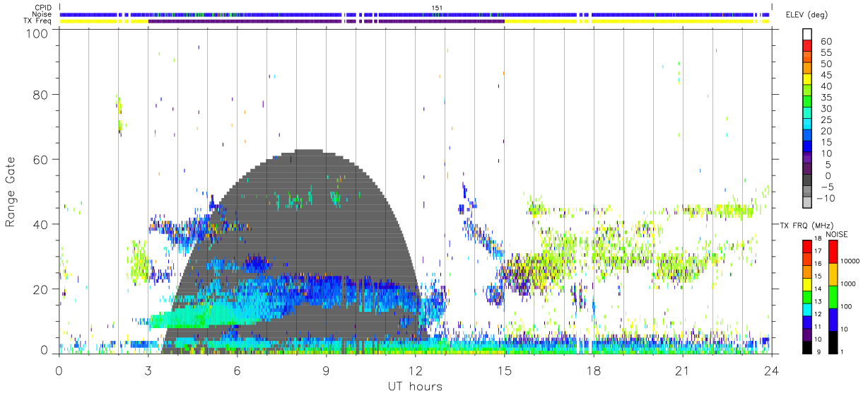Screen dimensions: 868x401
Task: Click the red top segment of NOISE color bar
Action: coord(834,251)
